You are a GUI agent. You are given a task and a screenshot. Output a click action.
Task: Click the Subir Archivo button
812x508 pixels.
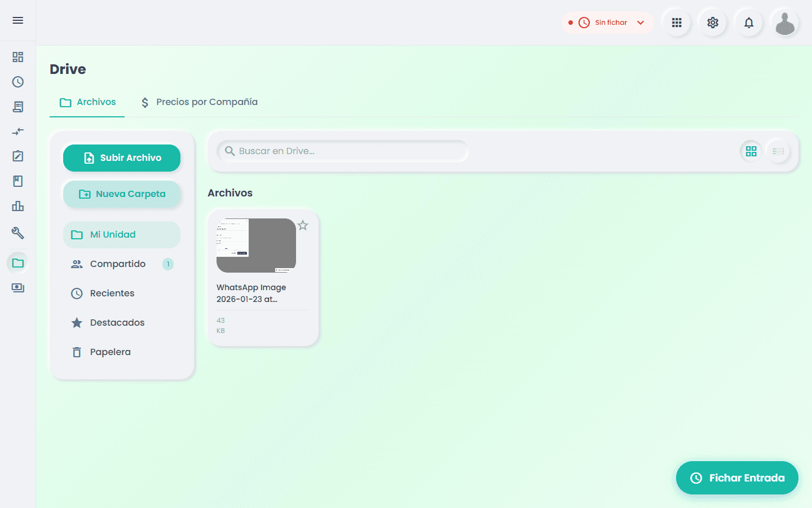122,158
